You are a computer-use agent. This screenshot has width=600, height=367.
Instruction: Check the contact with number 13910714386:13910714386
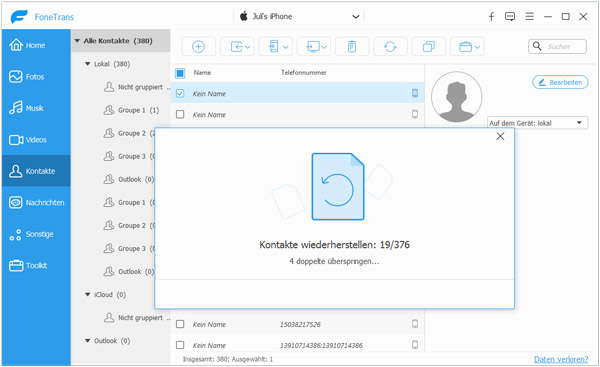[x=180, y=345]
